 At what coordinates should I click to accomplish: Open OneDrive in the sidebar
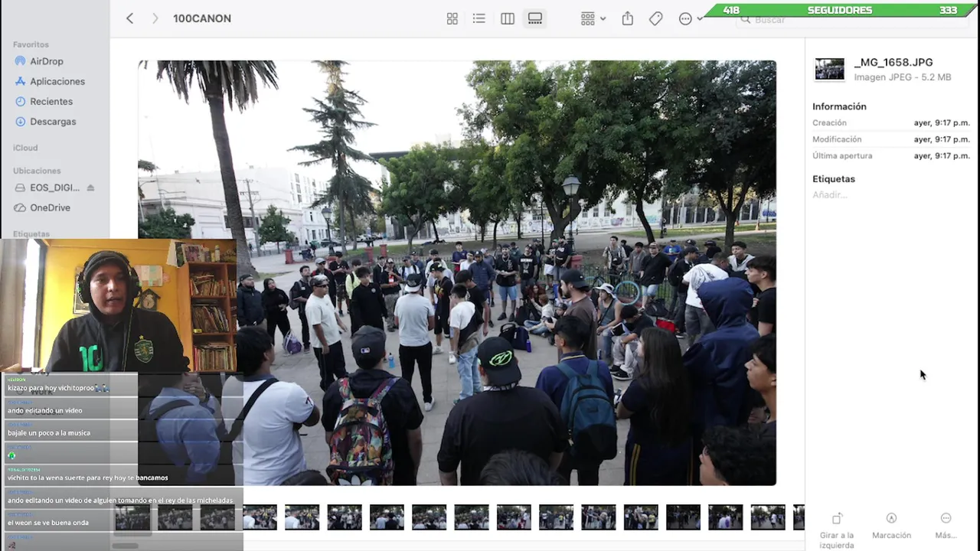coord(50,207)
